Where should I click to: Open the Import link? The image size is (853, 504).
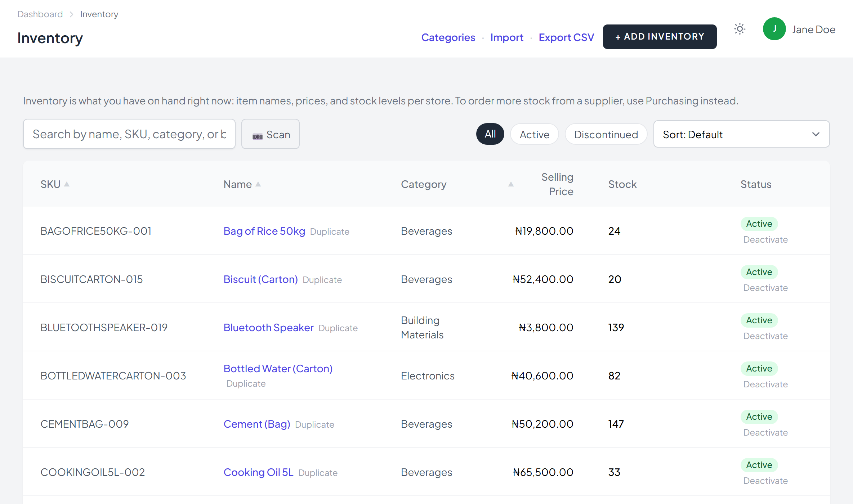507,37
